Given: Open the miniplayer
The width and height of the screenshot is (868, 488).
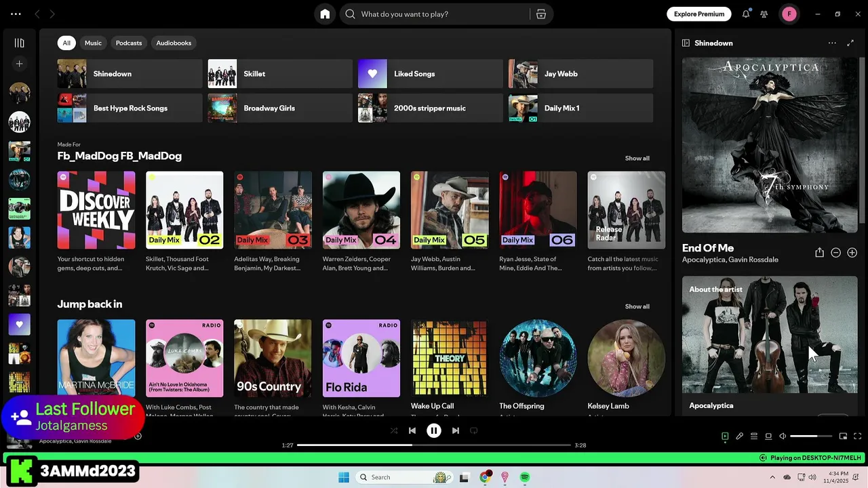Looking at the screenshot, I should 844,436.
